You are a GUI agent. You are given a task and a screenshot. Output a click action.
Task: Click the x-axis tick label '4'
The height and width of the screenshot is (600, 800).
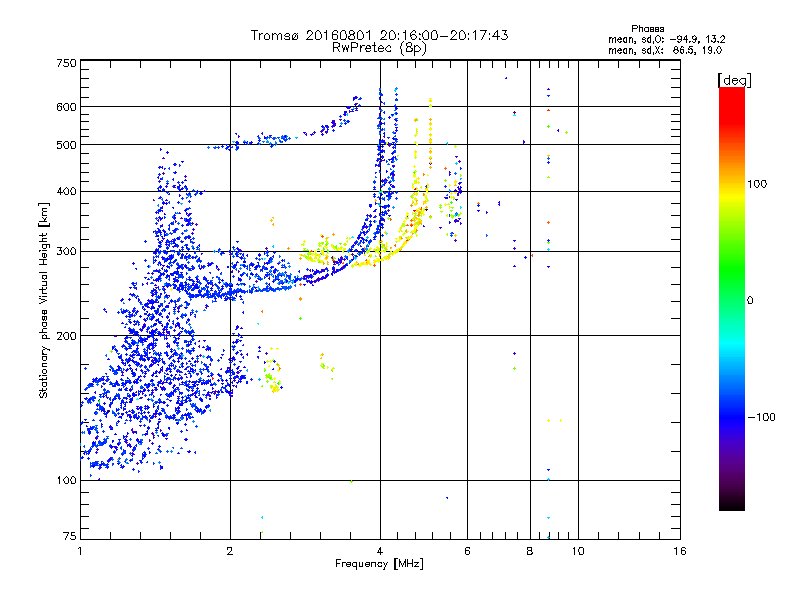(x=380, y=551)
